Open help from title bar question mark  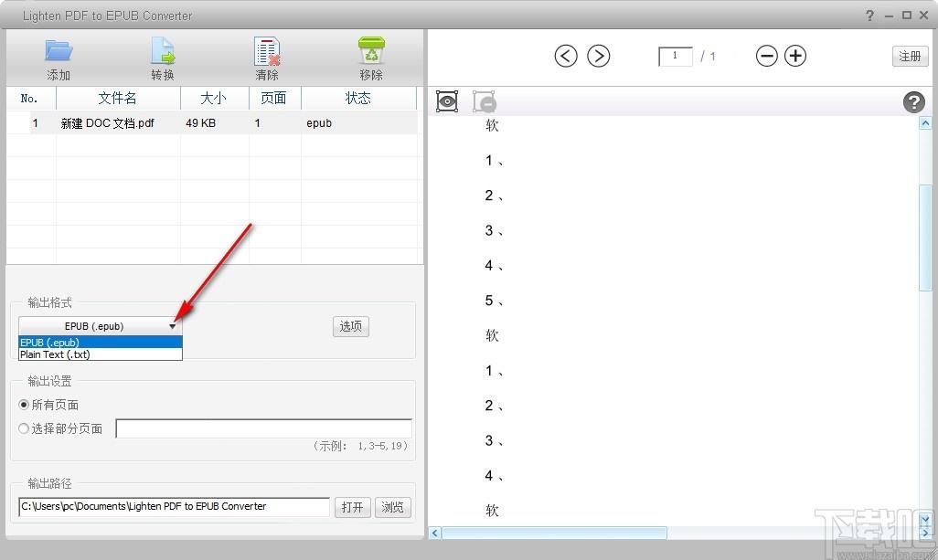click(x=869, y=16)
